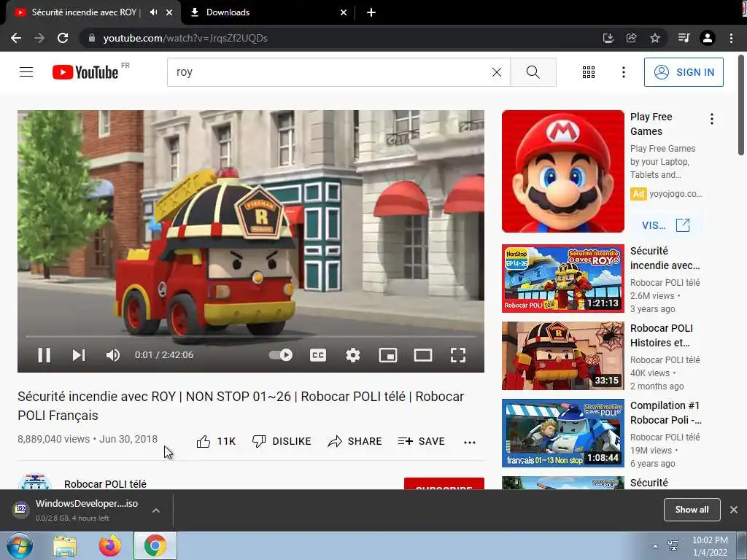Share this page icon in address bar

pyautogui.click(x=631, y=38)
